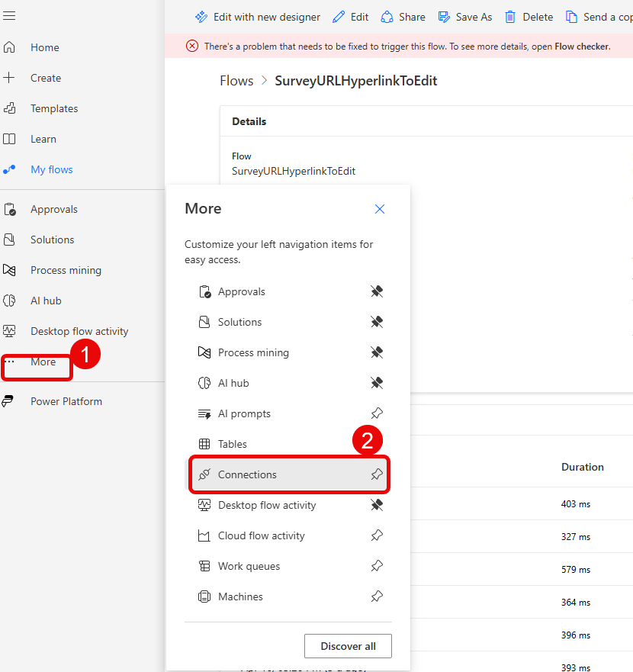Pin Connections to left navigation
The image size is (633, 672).
coord(377,474)
